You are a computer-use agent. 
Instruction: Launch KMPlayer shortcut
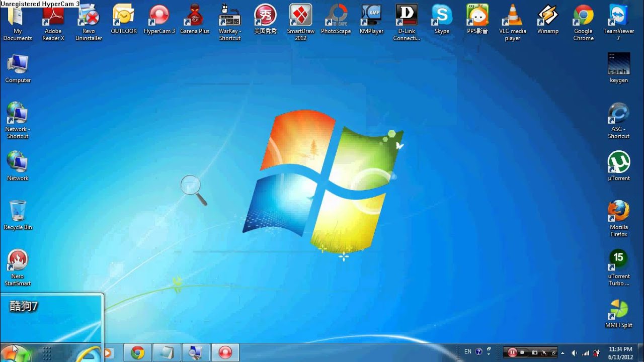tap(371, 19)
